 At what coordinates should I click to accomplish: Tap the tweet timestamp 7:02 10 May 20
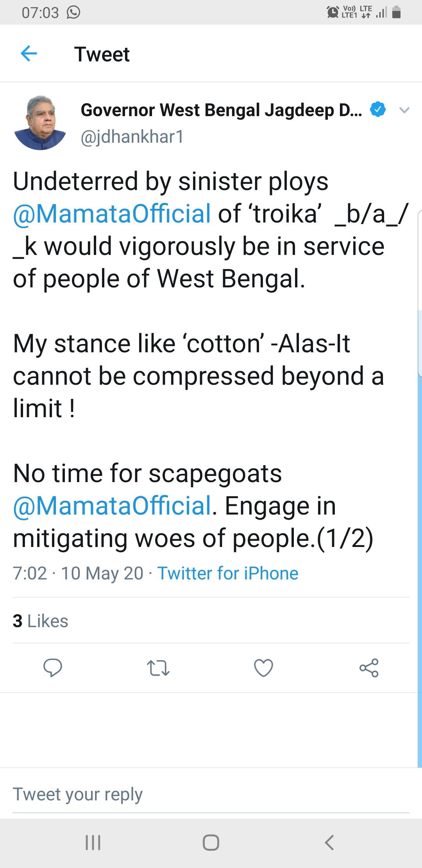point(78,574)
